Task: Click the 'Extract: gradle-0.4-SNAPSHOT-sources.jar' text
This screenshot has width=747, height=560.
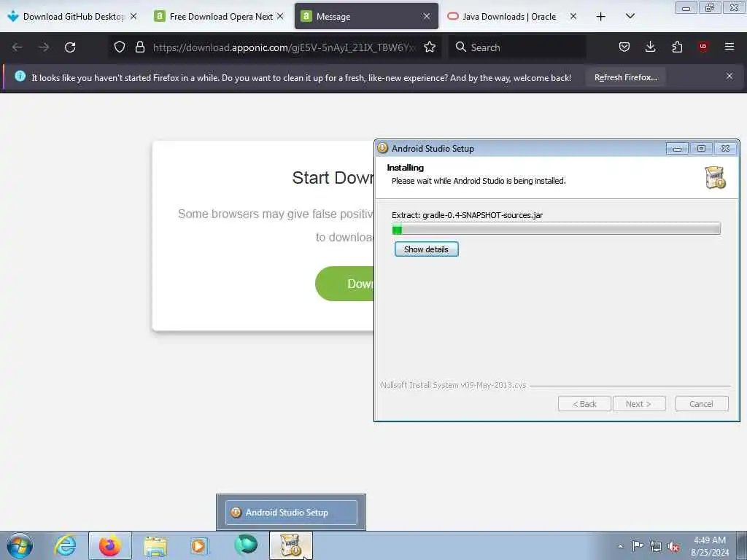Action: (x=468, y=215)
